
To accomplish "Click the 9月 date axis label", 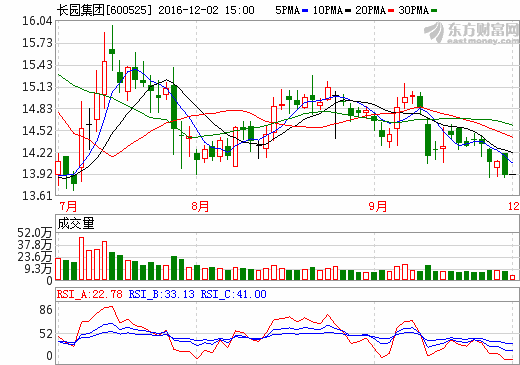I will point(378,206).
